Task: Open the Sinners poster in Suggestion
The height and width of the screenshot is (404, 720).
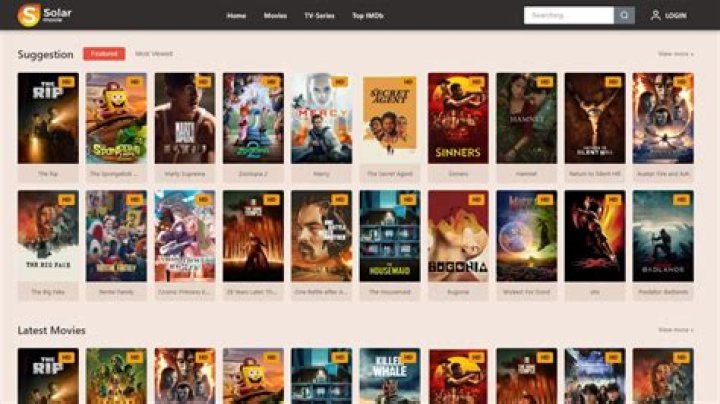Action: pyautogui.click(x=458, y=118)
